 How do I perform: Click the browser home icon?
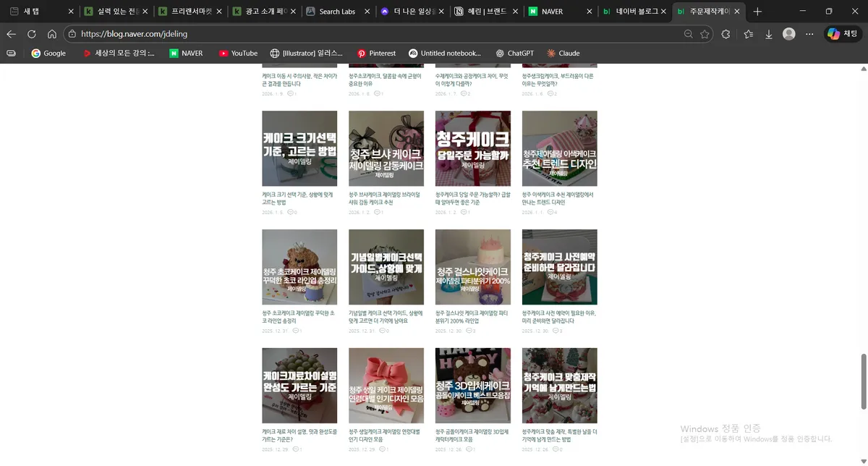coord(51,33)
